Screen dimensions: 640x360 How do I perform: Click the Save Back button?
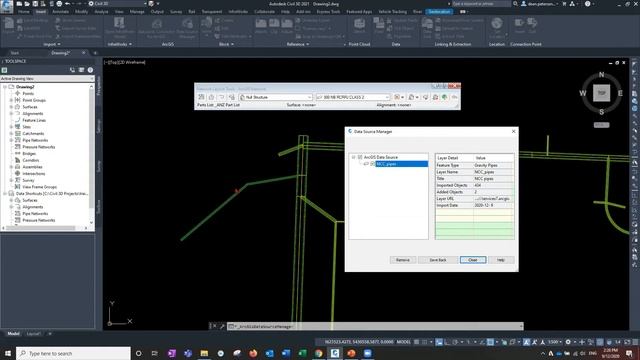click(x=438, y=260)
